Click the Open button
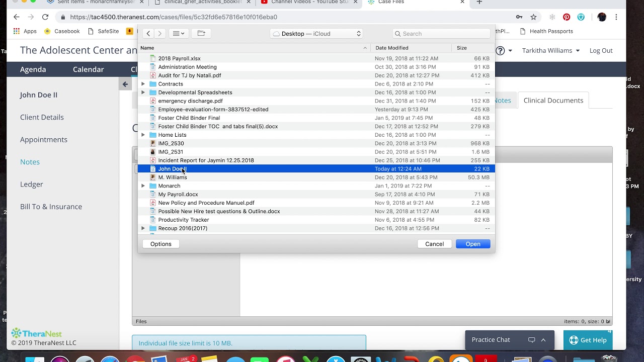The image size is (644, 362). 473,244
